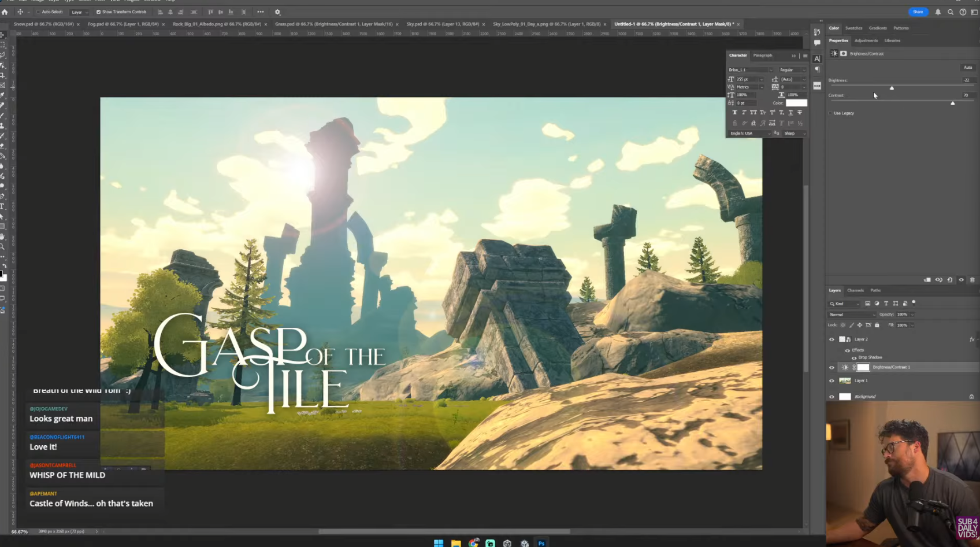Uncheck Show Transform Controls
980x547 pixels.
click(98, 12)
